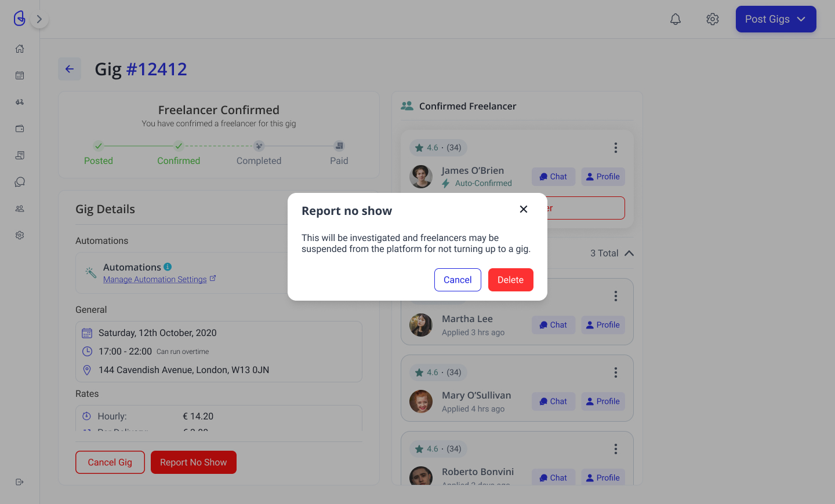835x504 pixels.
Task: Click the calendar icon beside the date
Action: (87, 333)
